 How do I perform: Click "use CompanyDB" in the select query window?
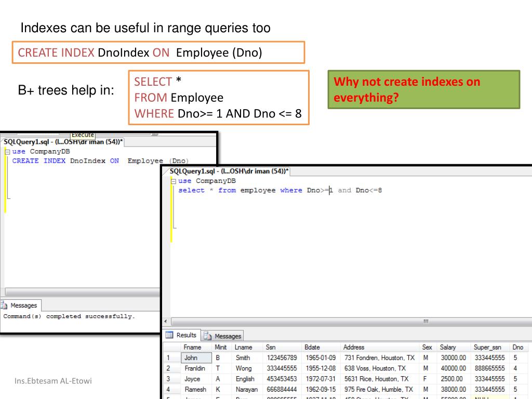(x=207, y=181)
